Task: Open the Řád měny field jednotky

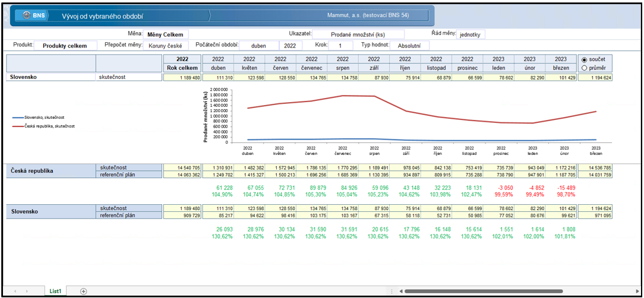Action: (471, 34)
